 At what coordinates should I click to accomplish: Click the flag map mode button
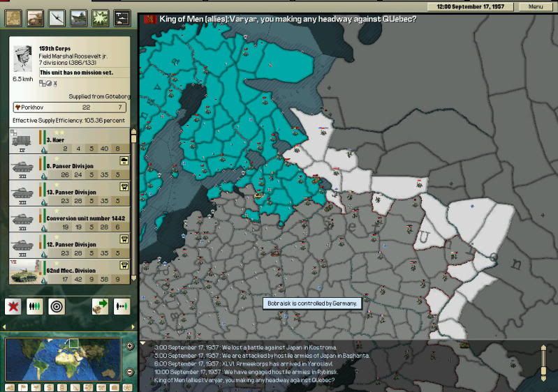tap(23, 387)
